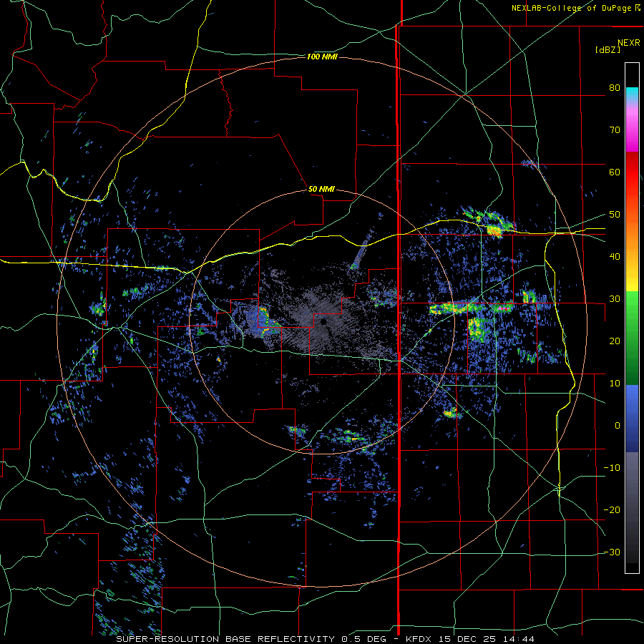Click the 40 value on dBZ scale
The height and width of the screenshot is (644, 644).
pyautogui.click(x=615, y=257)
